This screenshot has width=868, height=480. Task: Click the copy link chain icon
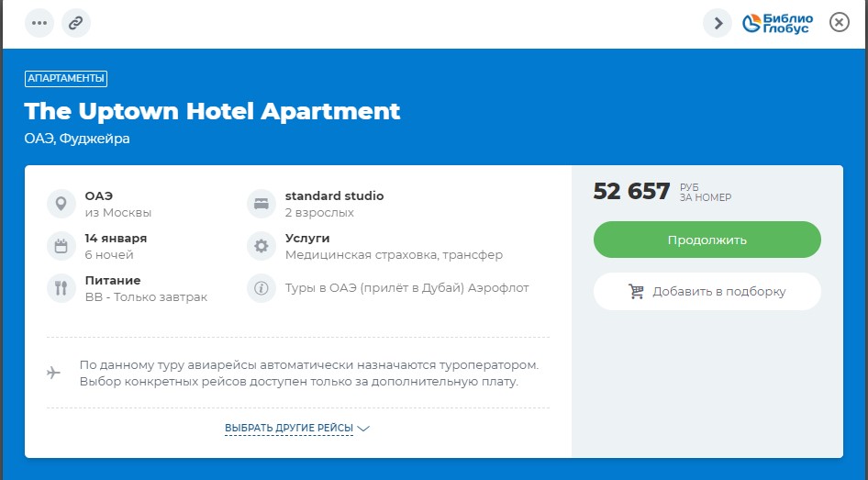click(x=76, y=23)
